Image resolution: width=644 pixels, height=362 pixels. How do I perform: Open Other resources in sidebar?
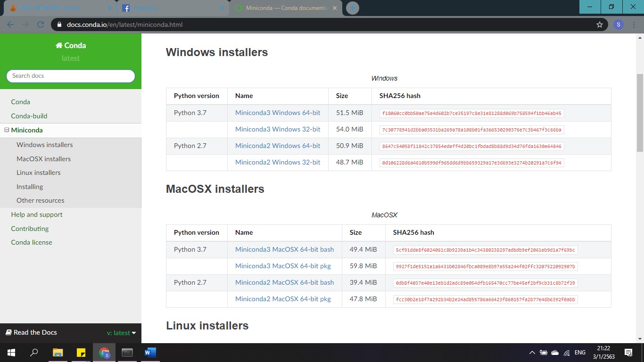(41, 200)
